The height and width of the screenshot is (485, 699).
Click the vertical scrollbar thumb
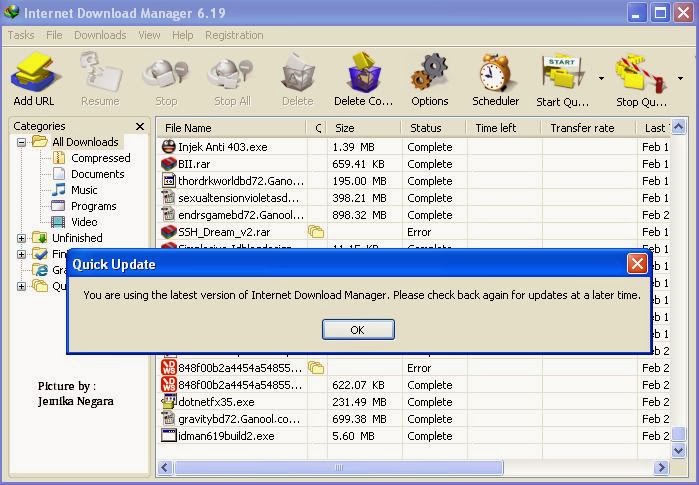coord(678,434)
